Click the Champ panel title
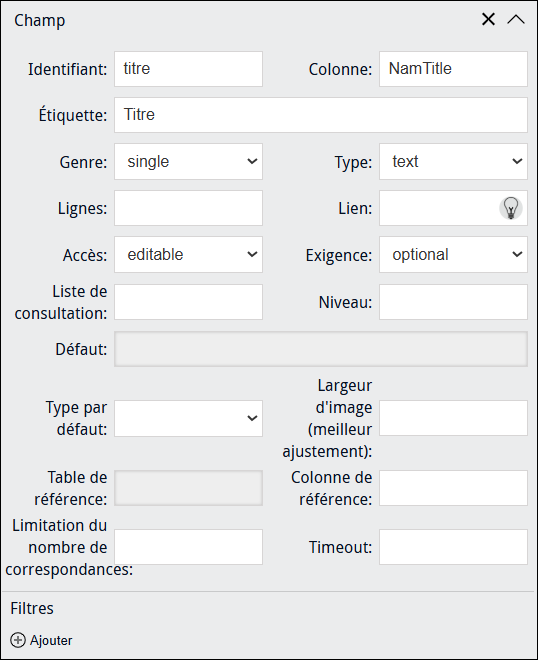538x660 pixels. [40, 20]
